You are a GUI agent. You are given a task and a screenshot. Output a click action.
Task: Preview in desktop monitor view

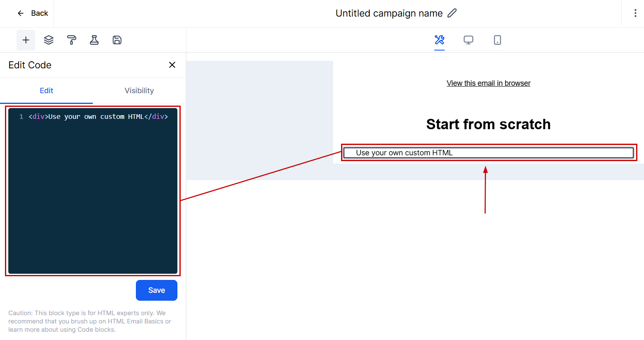coord(468,40)
